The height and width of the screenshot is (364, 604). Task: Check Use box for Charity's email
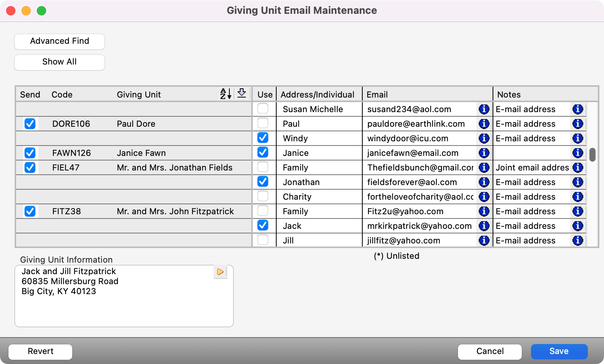point(263,196)
